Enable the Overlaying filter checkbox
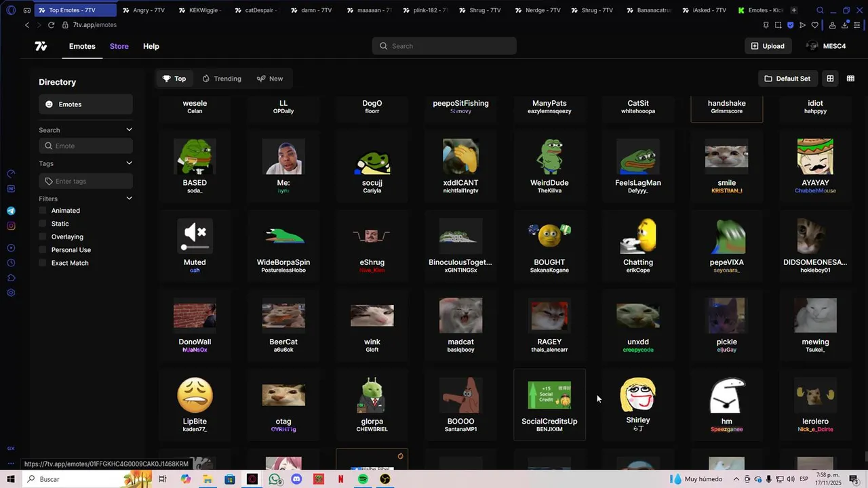Image resolution: width=868 pixels, height=488 pixels. pyautogui.click(x=43, y=237)
